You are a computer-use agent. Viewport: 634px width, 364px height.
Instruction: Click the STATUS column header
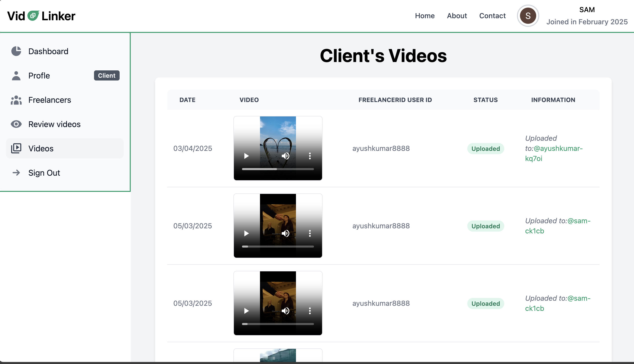pyautogui.click(x=486, y=100)
